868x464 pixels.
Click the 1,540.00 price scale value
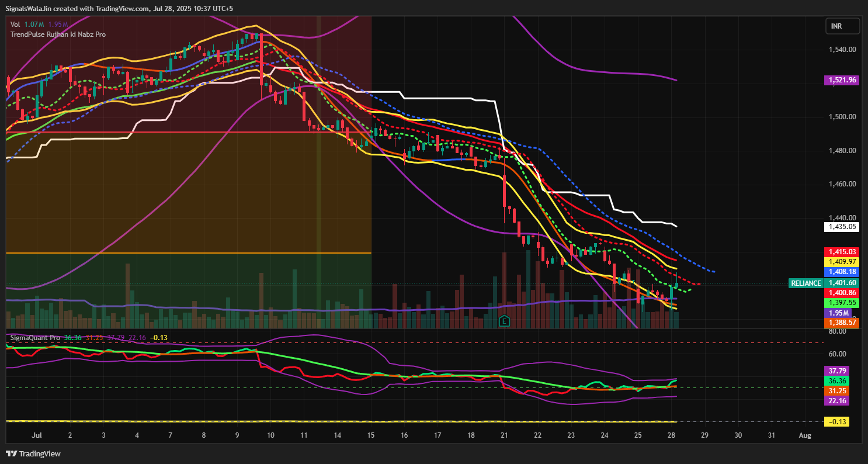pyautogui.click(x=842, y=50)
